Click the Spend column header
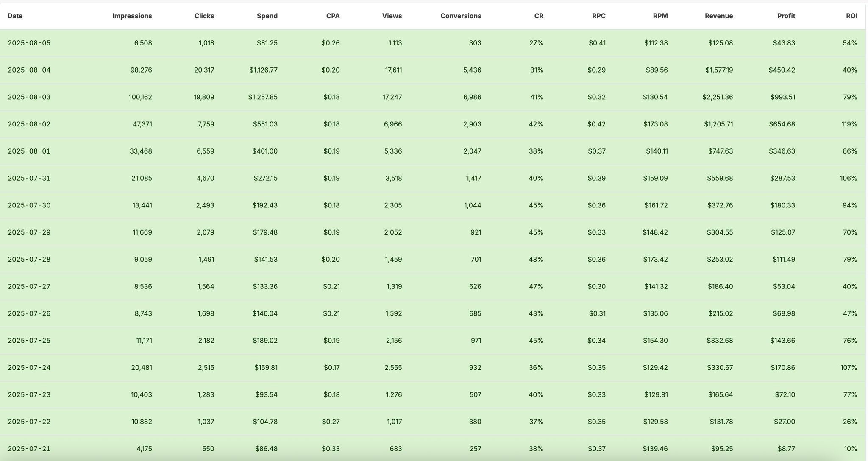The width and height of the screenshot is (868, 461). [267, 16]
